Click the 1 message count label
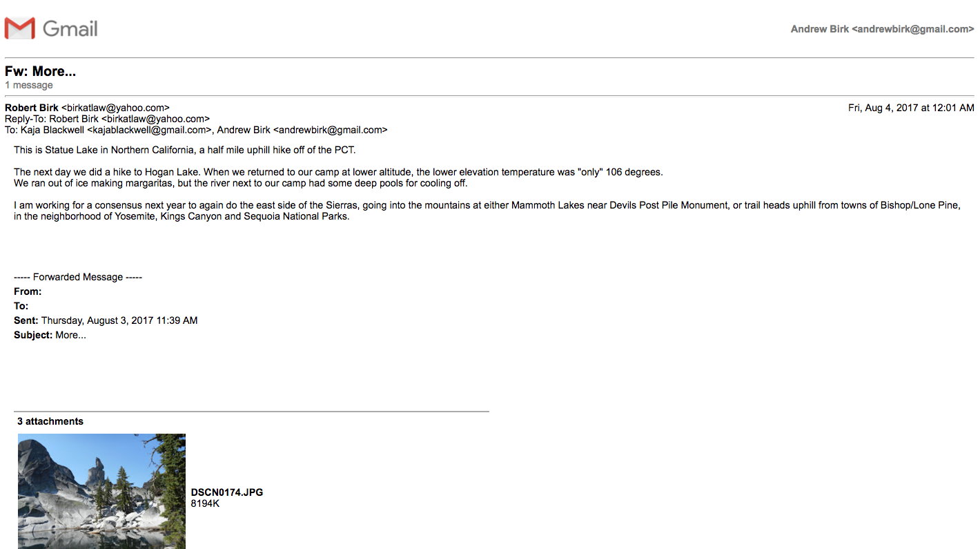The width and height of the screenshot is (980, 549). click(x=29, y=85)
